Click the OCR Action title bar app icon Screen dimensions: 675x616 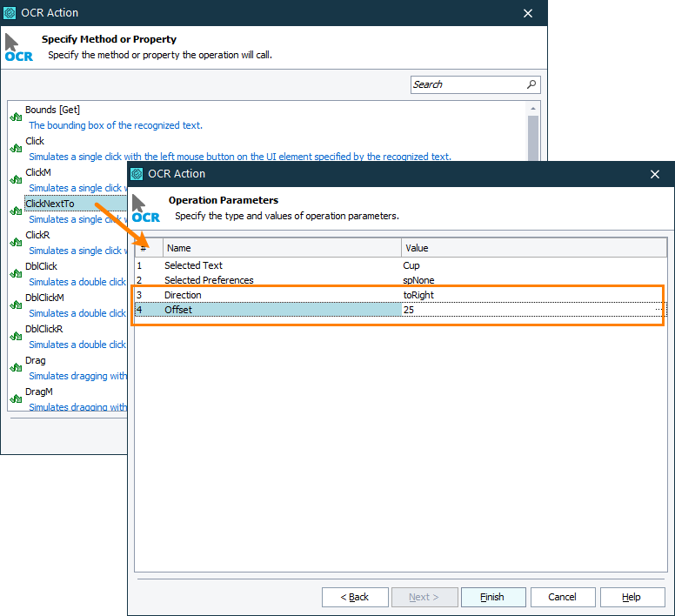(x=137, y=174)
